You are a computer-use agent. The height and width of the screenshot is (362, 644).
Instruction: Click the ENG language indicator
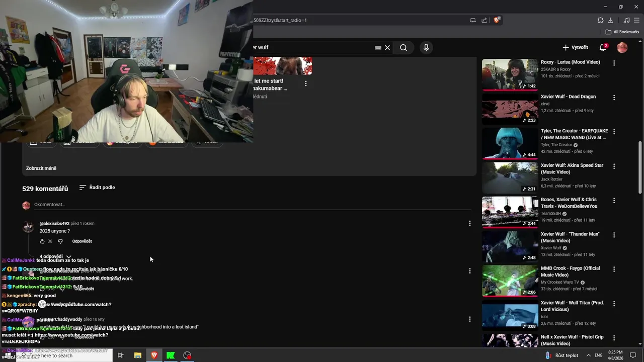click(x=598, y=355)
